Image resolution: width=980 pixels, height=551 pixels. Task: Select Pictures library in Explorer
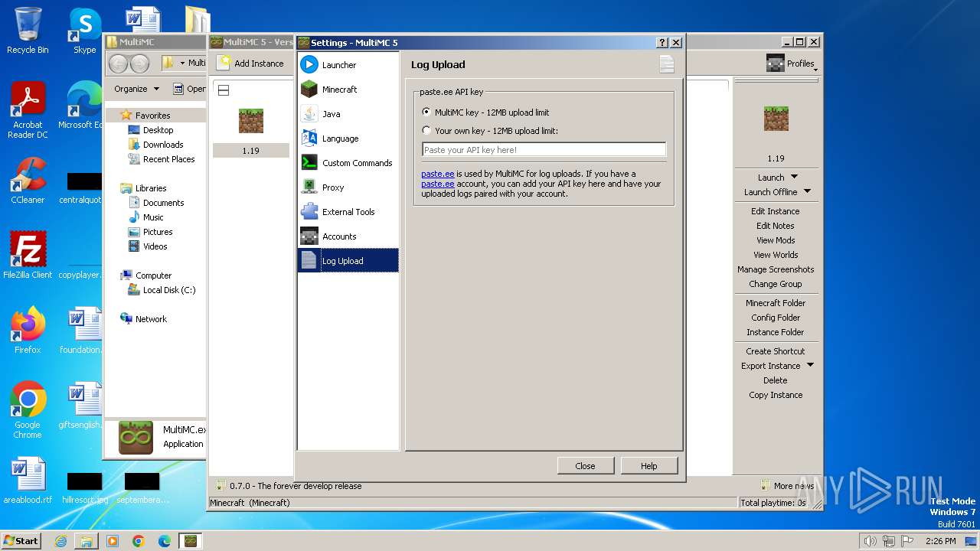click(157, 232)
